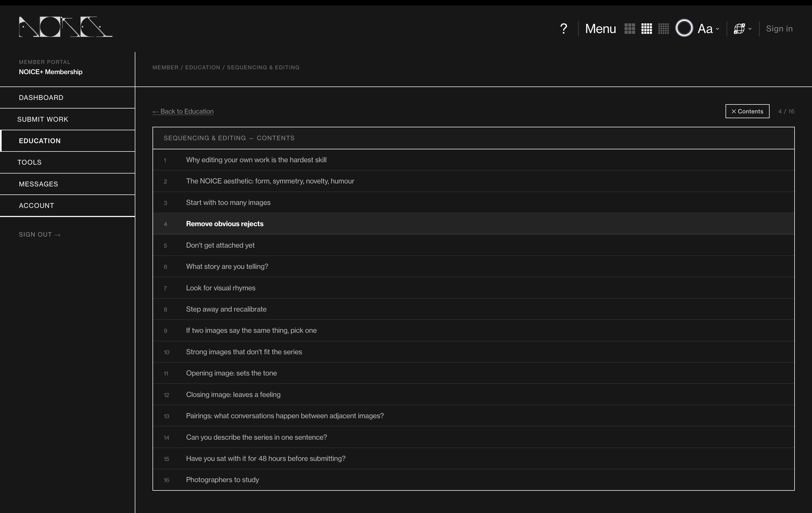The image size is (812, 513).
Task: Open Messages in the sidebar
Action: [67, 184]
